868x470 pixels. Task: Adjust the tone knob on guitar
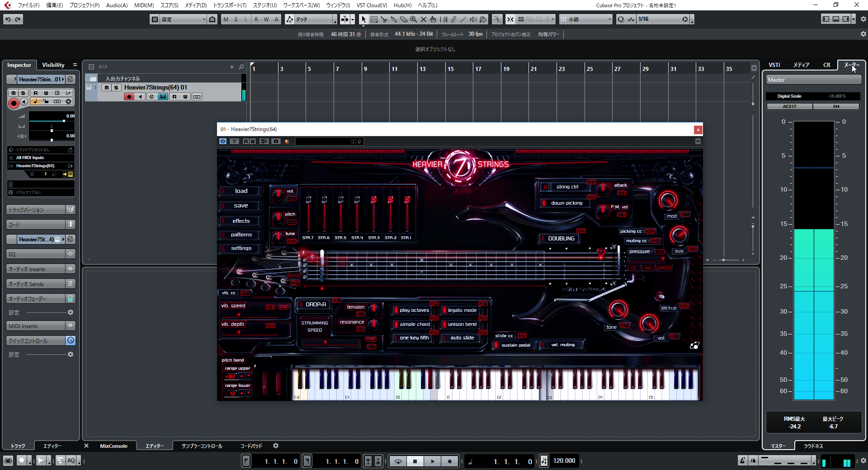point(618,310)
